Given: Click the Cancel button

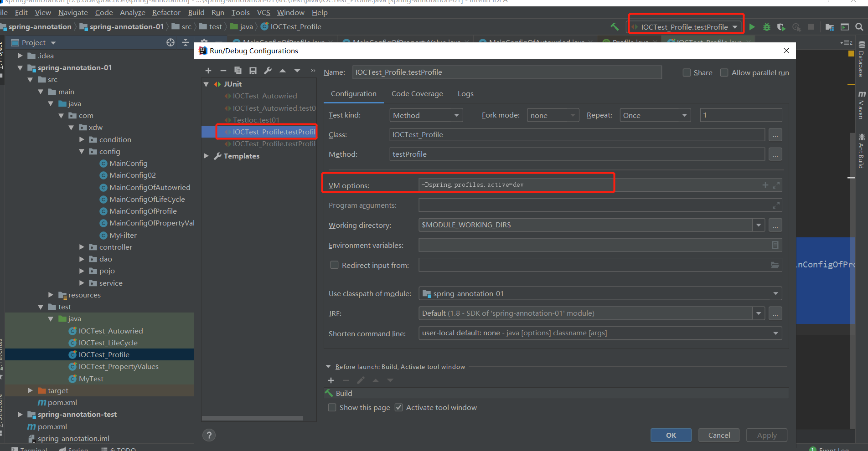Looking at the screenshot, I should (x=719, y=435).
